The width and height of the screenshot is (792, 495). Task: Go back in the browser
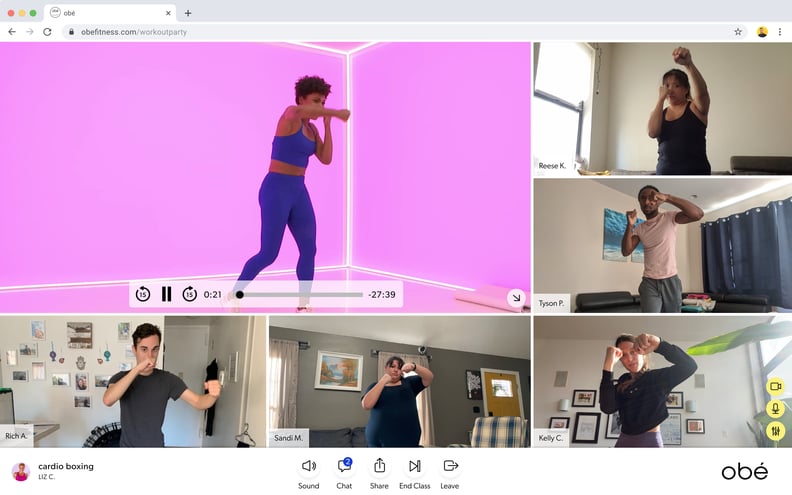pyautogui.click(x=12, y=32)
